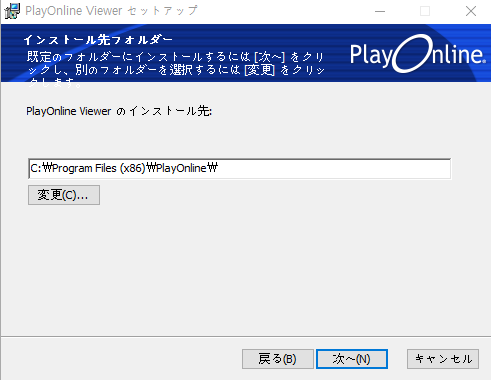
Task: Click the PlayOnline logo in banner
Action: (418, 54)
